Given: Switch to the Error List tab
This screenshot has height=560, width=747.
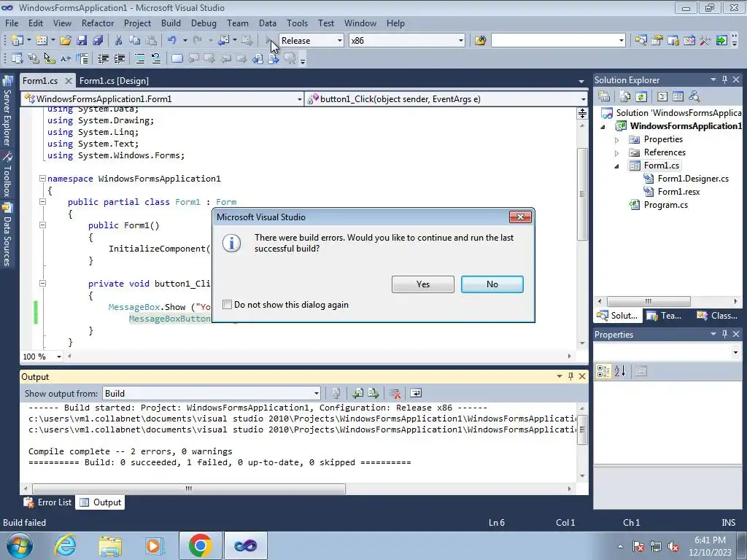Looking at the screenshot, I should click(x=47, y=502).
